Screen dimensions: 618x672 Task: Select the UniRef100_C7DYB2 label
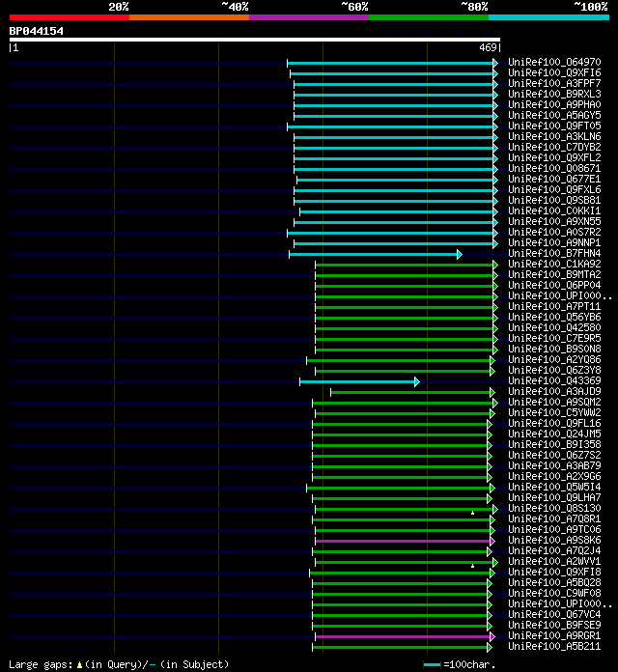[x=554, y=147]
